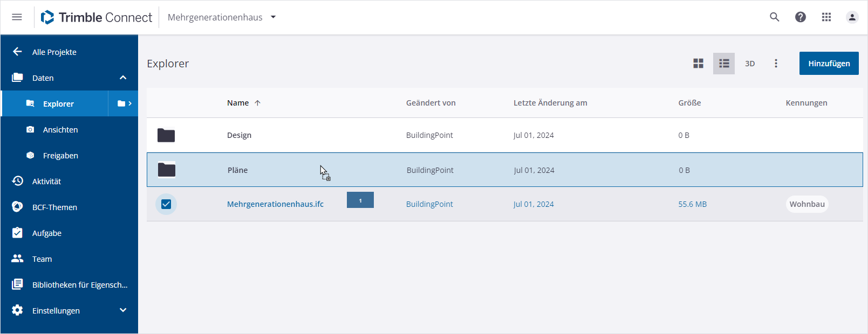Go to Ansichten in sidebar
Viewport: 868px width, 334px height.
pos(60,130)
